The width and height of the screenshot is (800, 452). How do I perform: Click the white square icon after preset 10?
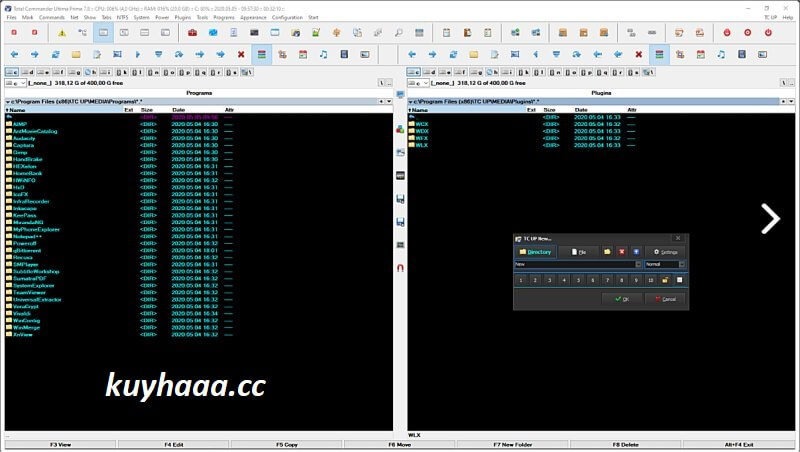click(x=680, y=280)
